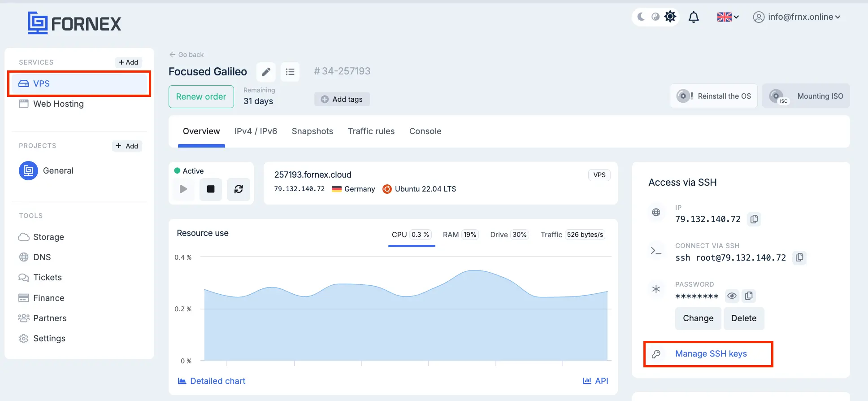The image size is (868, 401).
Task: Switch to the Traffic rules tab
Action: point(371,131)
